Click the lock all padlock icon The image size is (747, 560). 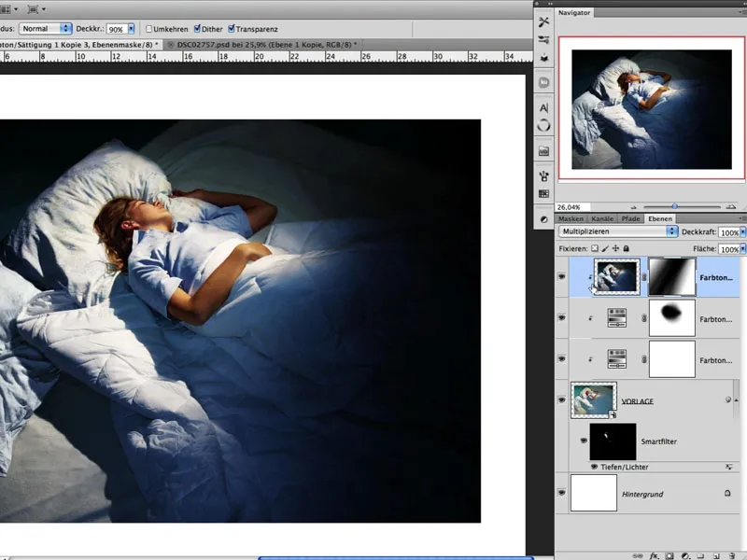627,249
